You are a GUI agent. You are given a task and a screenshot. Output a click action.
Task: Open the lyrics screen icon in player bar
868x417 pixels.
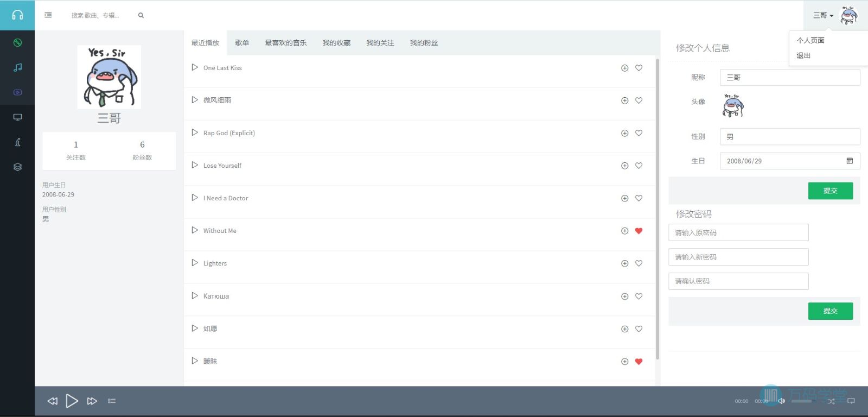click(851, 401)
